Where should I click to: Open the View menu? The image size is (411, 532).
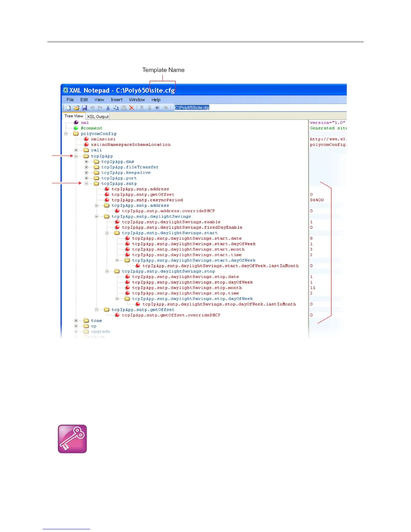click(99, 100)
